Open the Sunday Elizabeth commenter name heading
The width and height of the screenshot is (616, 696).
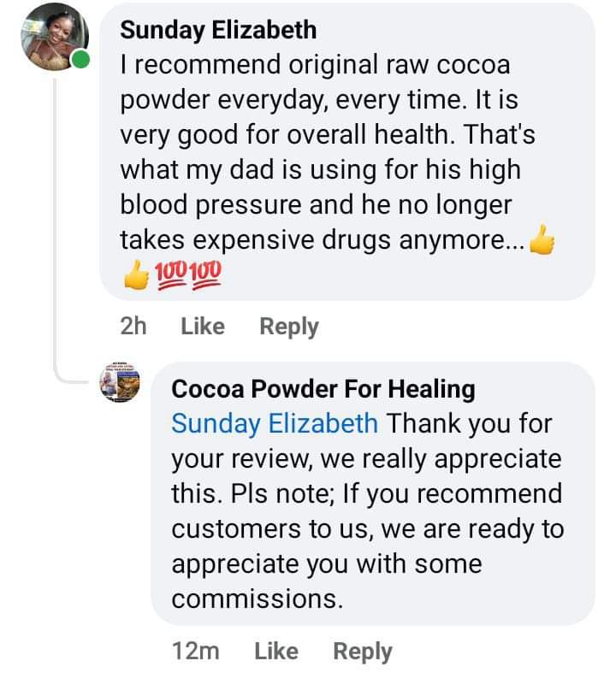(x=218, y=30)
